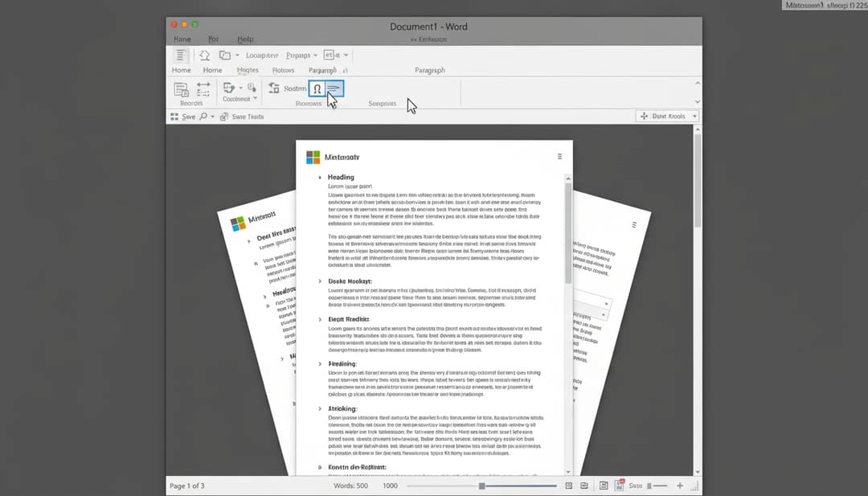Select the highlighted paragraph lines icon beside omega
Image resolution: width=868 pixels, height=496 pixels.
[x=334, y=88]
